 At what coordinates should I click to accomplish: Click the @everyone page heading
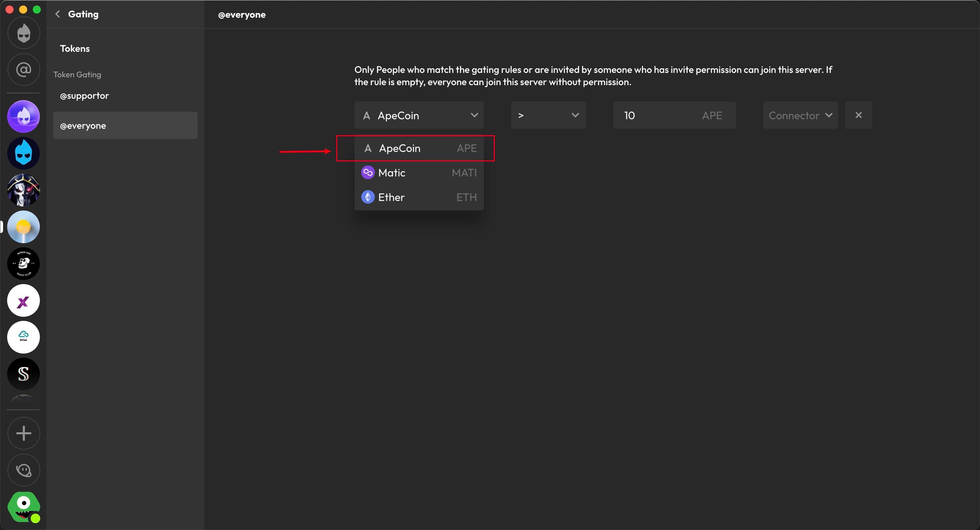[242, 15]
